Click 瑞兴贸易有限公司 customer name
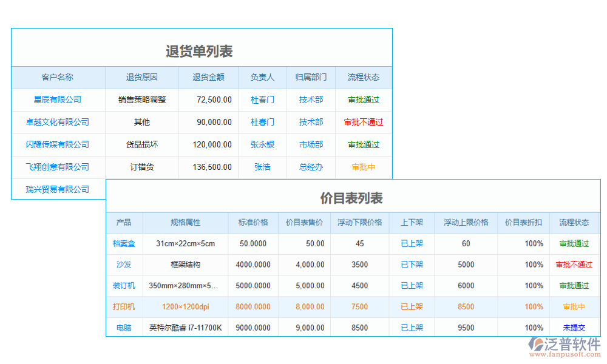This screenshot has height=364, width=607. [58, 189]
